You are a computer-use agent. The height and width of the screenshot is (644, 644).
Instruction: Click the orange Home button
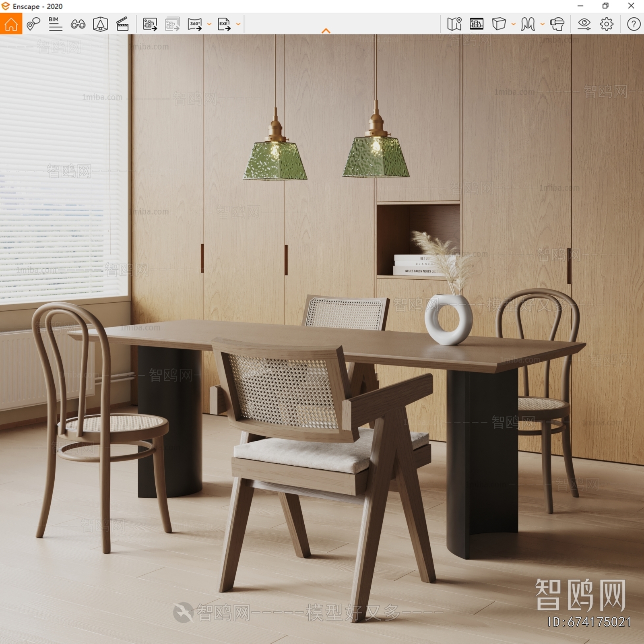click(x=11, y=24)
